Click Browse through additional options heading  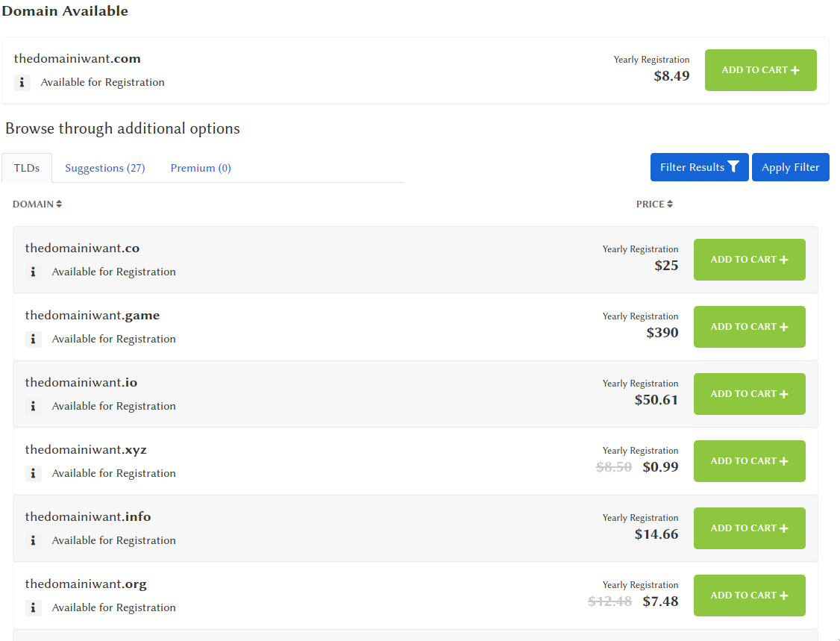122,128
